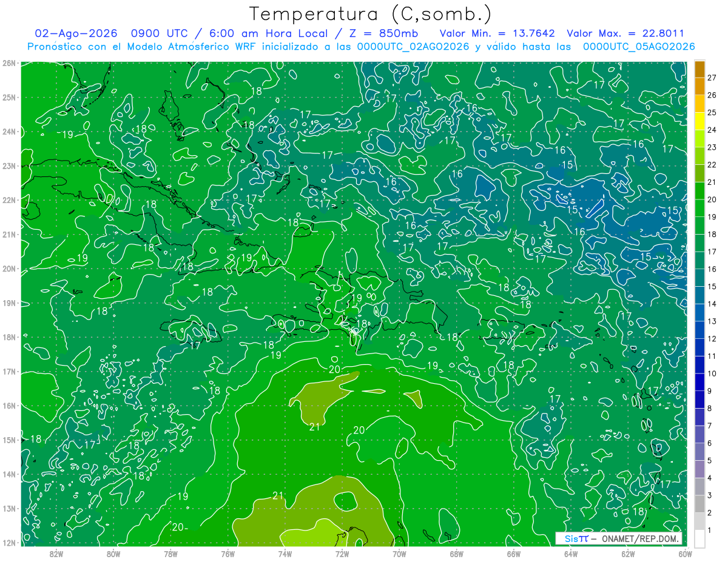Click the "13N" latitude axis label

point(8,509)
